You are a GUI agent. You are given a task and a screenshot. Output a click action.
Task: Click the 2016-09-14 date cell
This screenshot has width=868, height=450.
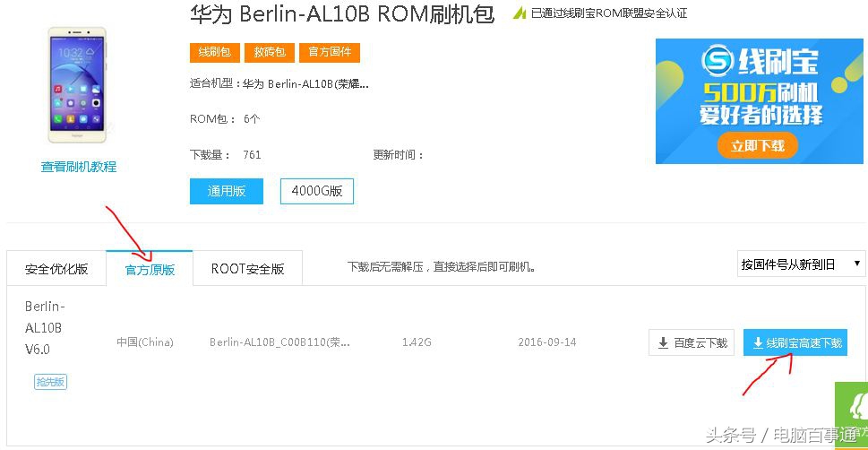pos(547,342)
